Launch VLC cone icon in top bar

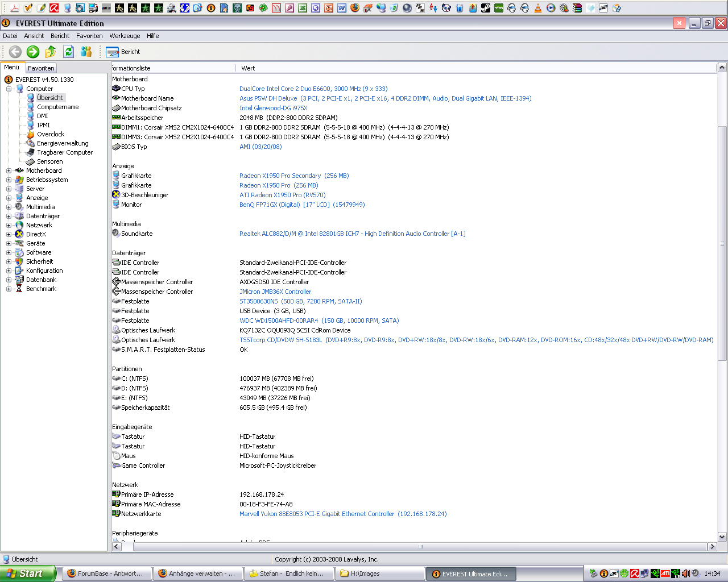point(537,8)
